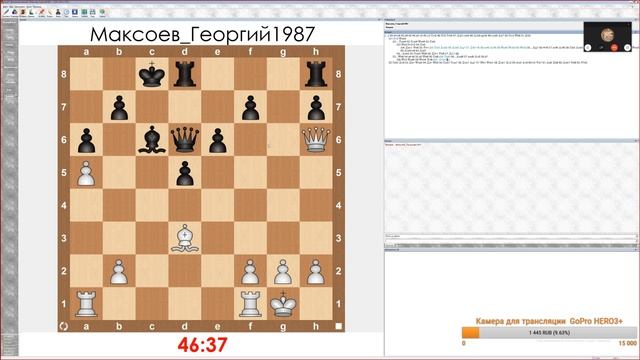
Task: End the call with the red hang-up button
Action: pos(614,47)
